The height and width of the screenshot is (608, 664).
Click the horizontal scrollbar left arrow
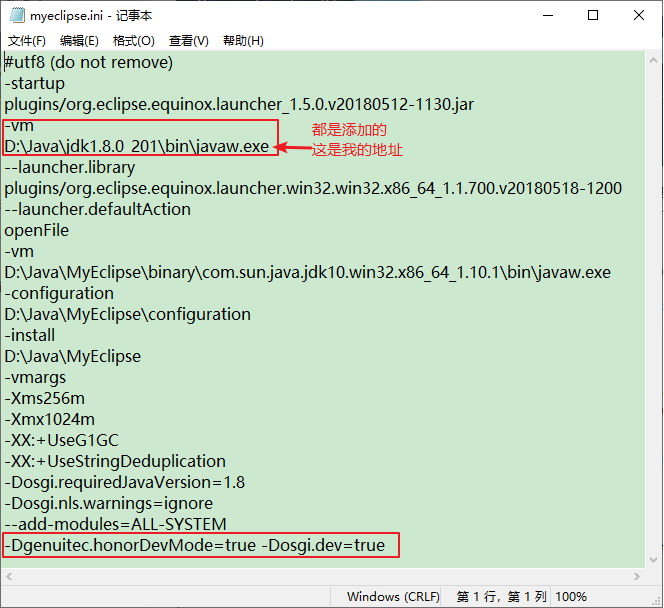click(x=9, y=576)
